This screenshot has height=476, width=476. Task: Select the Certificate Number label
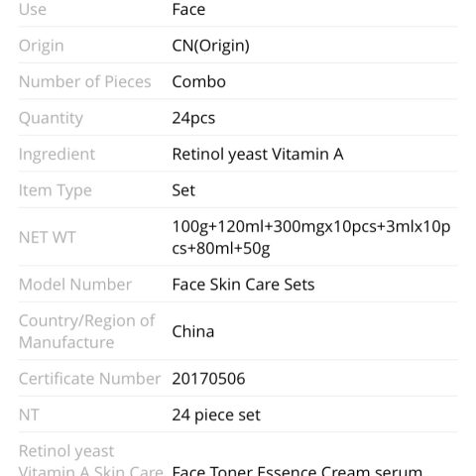pyautogui.click(x=89, y=379)
